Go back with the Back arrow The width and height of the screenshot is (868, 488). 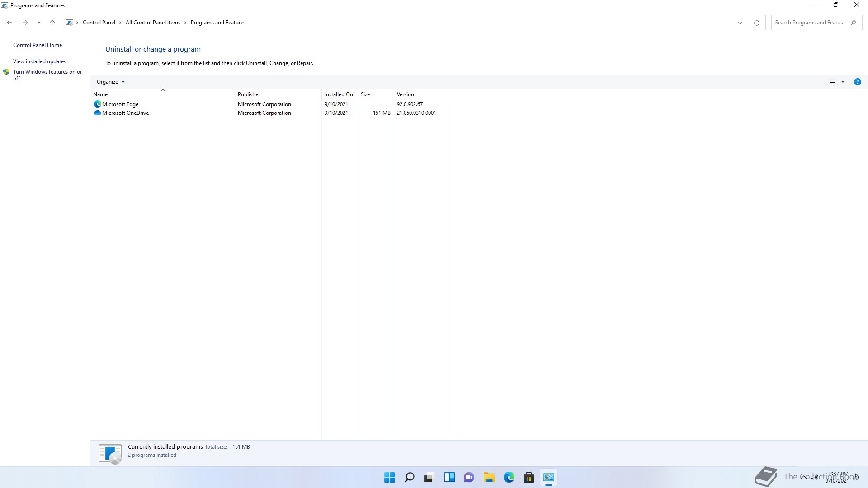click(9, 23)
